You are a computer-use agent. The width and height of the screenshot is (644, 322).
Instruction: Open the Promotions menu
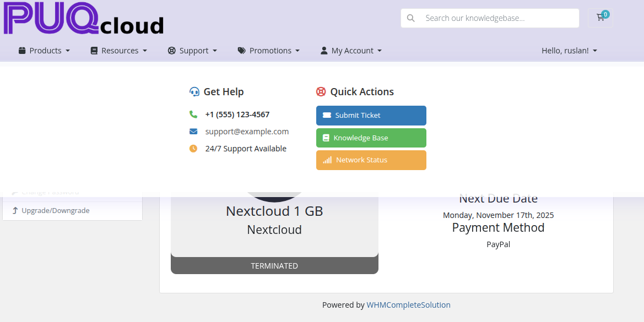(x=268, y=50)
